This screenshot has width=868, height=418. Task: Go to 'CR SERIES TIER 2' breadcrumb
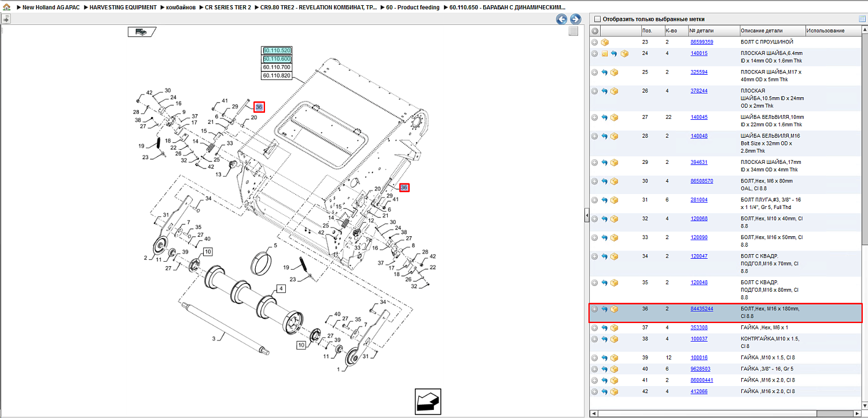[x=228, y=8]
